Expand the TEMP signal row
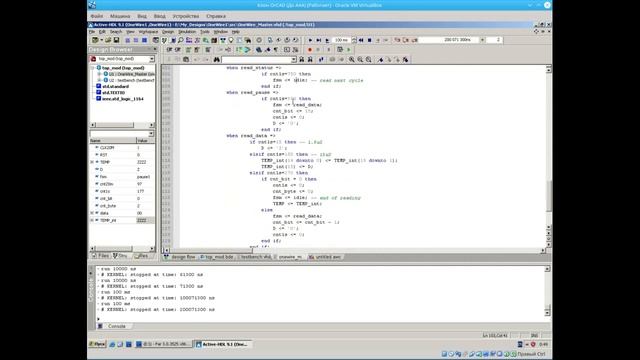The width and height of the screenshot is (640, 360). click(92, 162)
